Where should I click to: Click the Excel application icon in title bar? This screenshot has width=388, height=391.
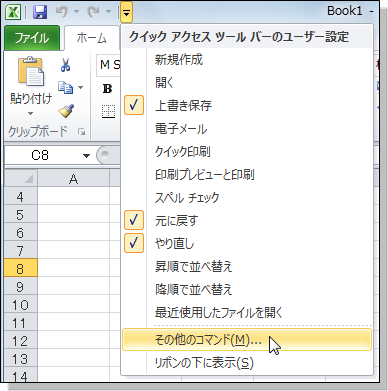point(13,13)
